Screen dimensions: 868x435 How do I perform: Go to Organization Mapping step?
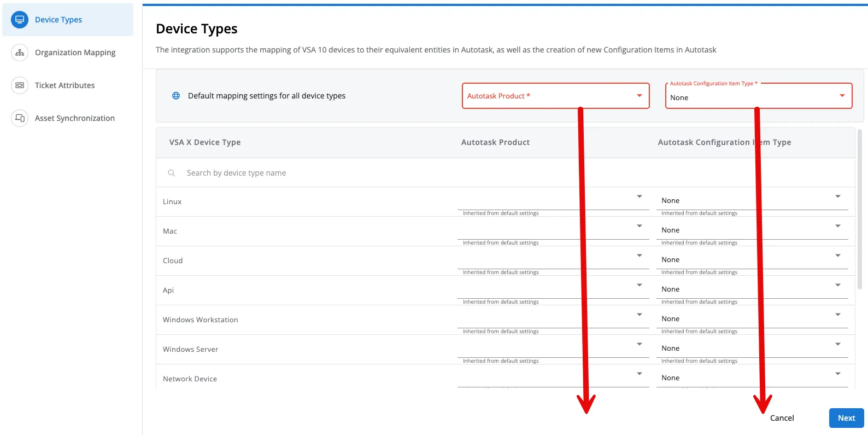coord(75,53)
